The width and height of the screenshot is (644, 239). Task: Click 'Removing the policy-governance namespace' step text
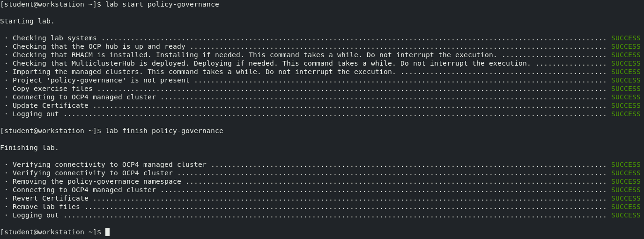pyautogui.click(x=96, y=181)
